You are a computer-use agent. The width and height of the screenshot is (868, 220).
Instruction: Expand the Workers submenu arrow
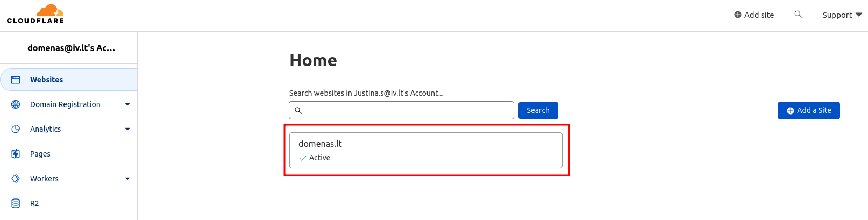[x=127, y=179]
